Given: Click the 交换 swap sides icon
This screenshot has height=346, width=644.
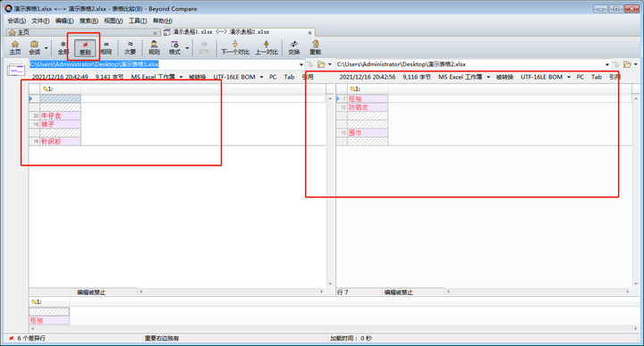Looking at the screenshot, I should 294,47.
